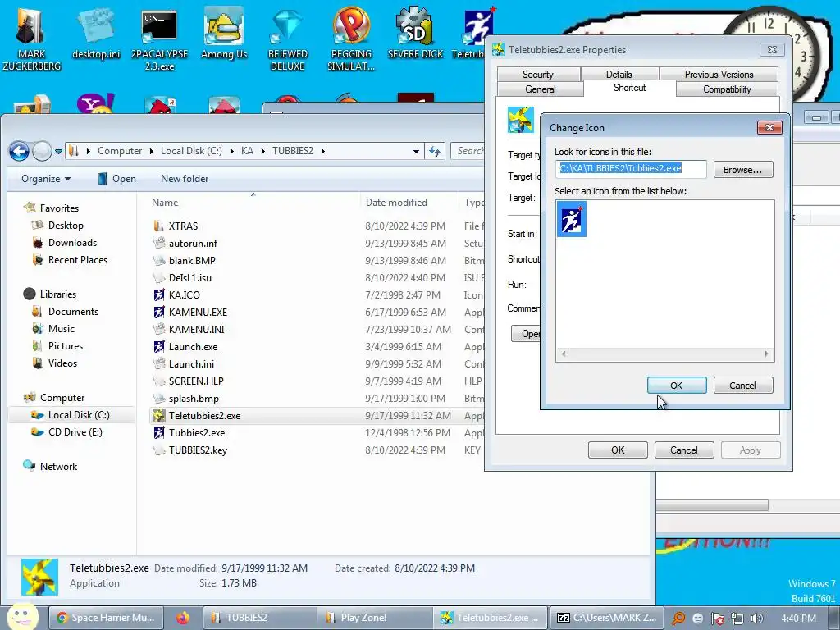Image resolution: width=840 pixels, height=630 pixels.
Task: Select Among Us desktop shortcut
Action: pyautogui.click(x=224, y=34)
